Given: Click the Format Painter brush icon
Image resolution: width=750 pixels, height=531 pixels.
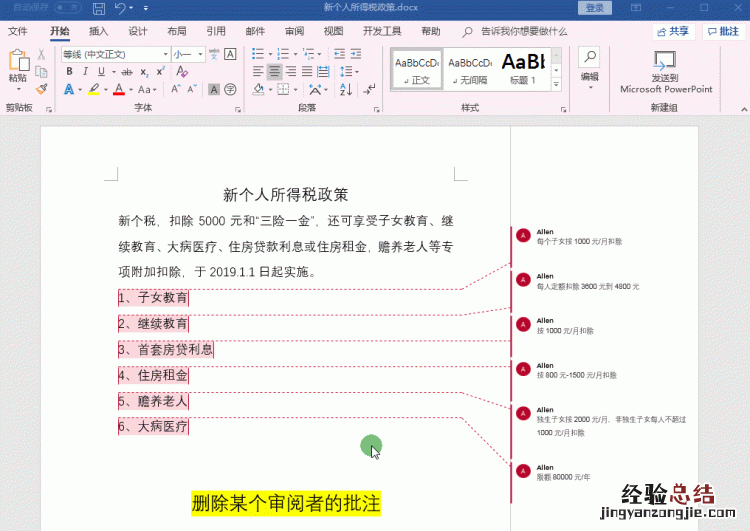Looking at the screenshot, I should (x=42, y=89).
